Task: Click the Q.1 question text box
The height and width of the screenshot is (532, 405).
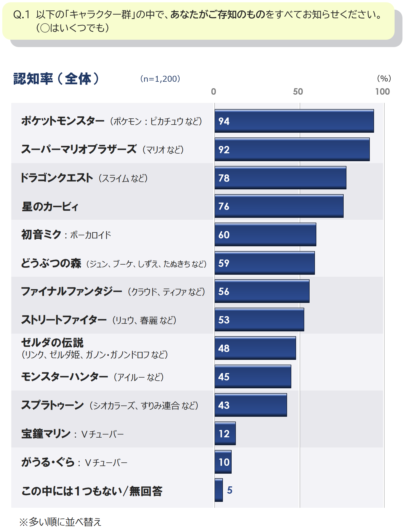Action: (198, 21)
